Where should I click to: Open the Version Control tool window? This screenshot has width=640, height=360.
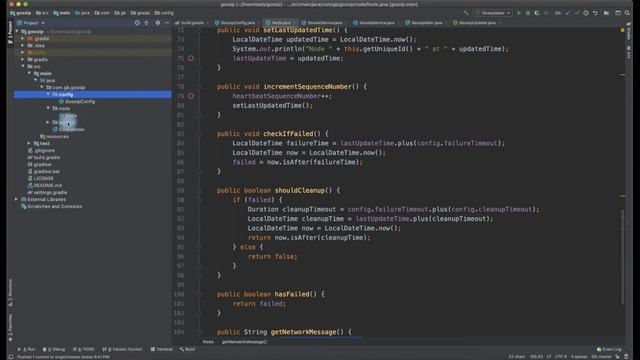pos(122,349)
